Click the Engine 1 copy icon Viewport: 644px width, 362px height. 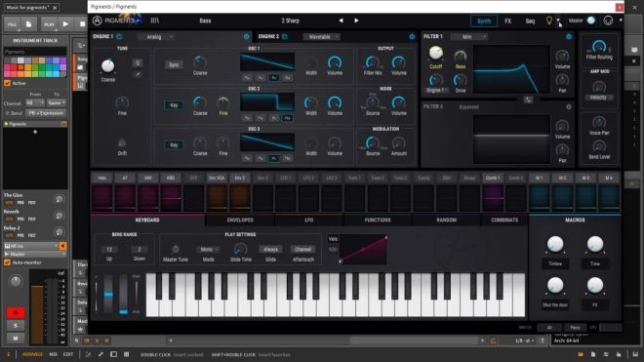tap(119, 36)
